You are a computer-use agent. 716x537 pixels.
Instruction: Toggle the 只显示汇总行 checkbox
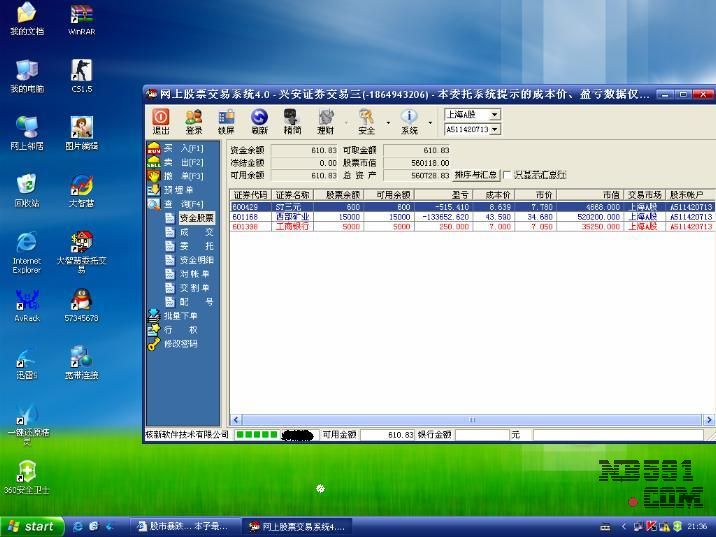[507, 175]
